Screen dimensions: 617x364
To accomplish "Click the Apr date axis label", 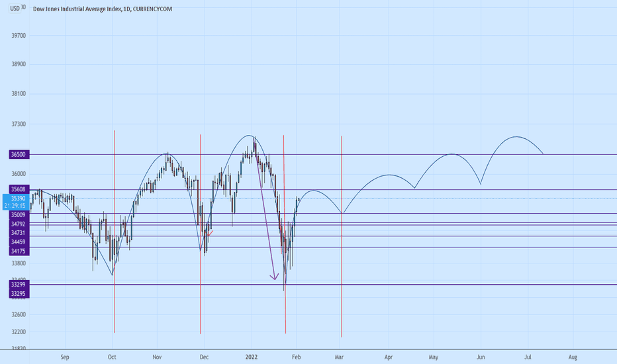I will click(x=389, y=357).
